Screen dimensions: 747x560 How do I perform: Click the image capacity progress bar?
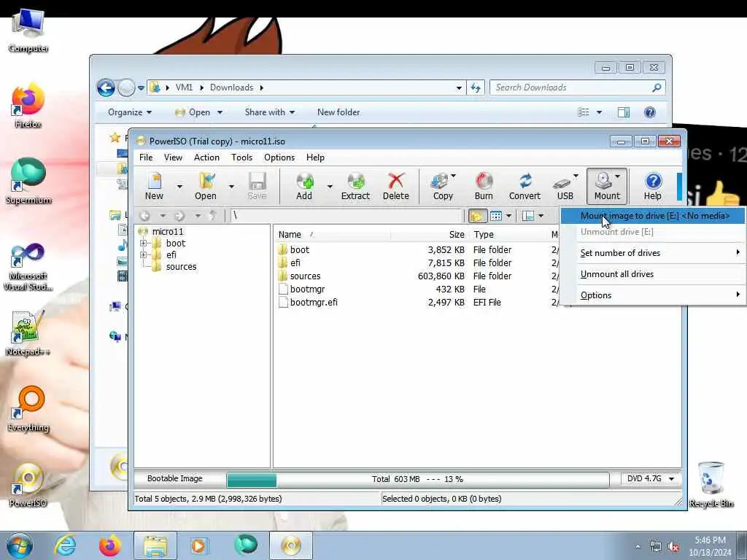[418, 480]
